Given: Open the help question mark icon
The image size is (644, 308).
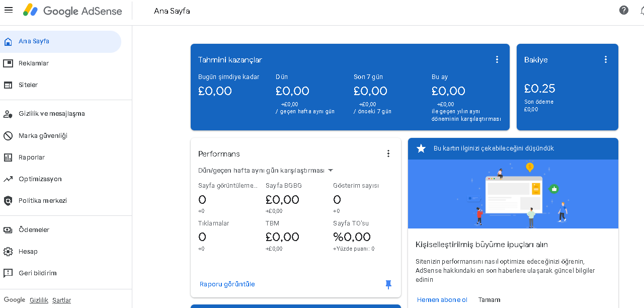Looking at the screenshot, I should (624, 10).
